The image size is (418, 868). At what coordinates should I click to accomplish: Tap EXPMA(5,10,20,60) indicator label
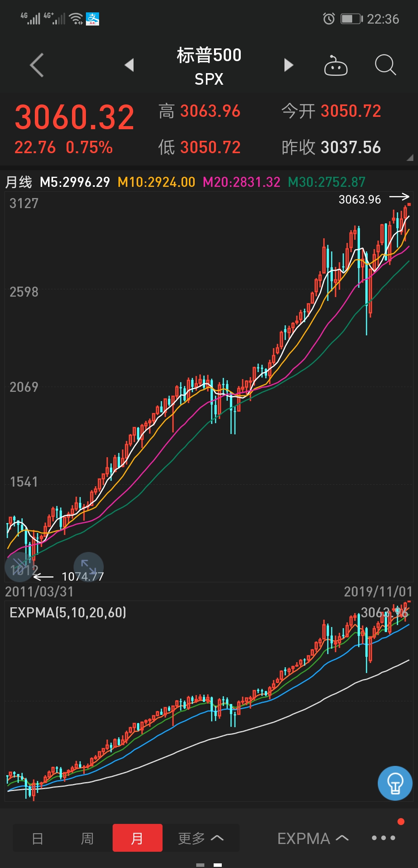68,612
